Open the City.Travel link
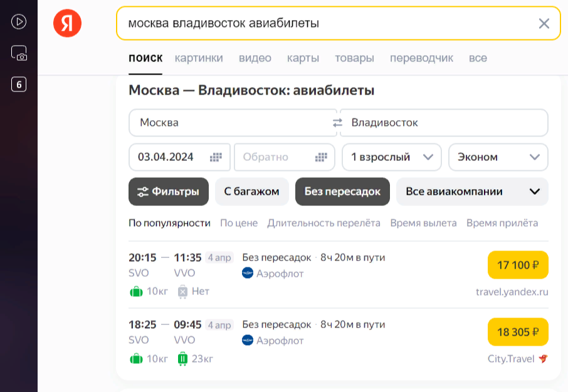The width and height of the screenshot is (568, 392). click(x=511, y=359)
